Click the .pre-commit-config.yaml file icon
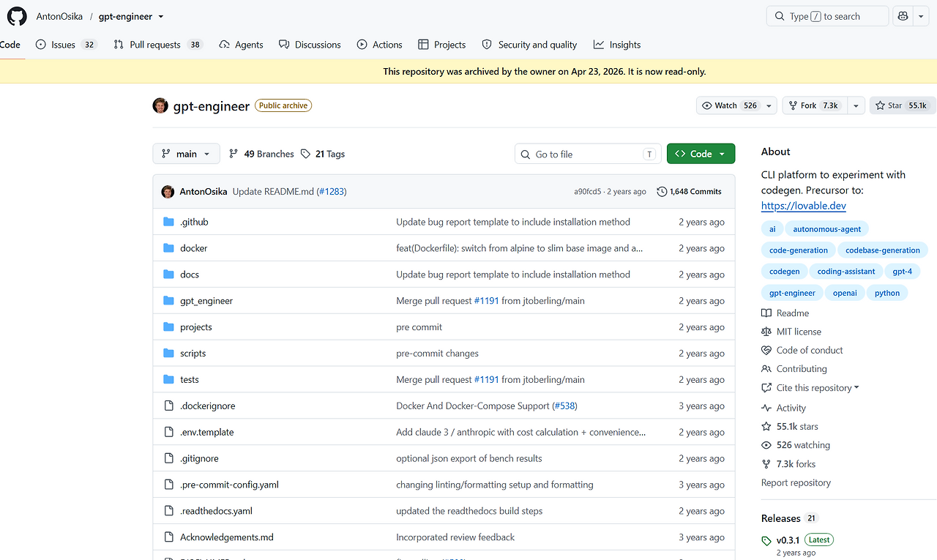Viewport: 937px width, 560px height. click(x=168, y=485)
